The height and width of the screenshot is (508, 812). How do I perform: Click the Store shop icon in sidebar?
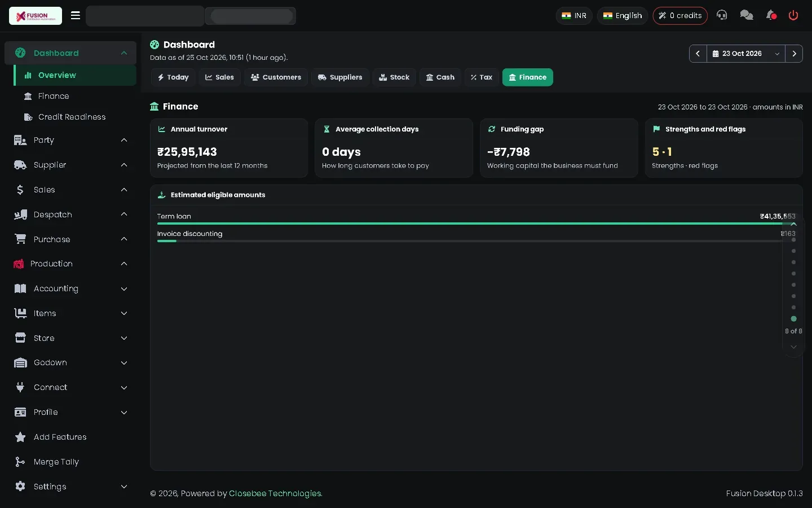[x=20, y=338]
